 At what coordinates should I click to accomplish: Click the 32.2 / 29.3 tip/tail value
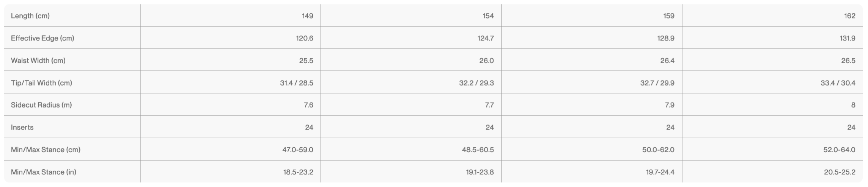[x=476, y=83]
